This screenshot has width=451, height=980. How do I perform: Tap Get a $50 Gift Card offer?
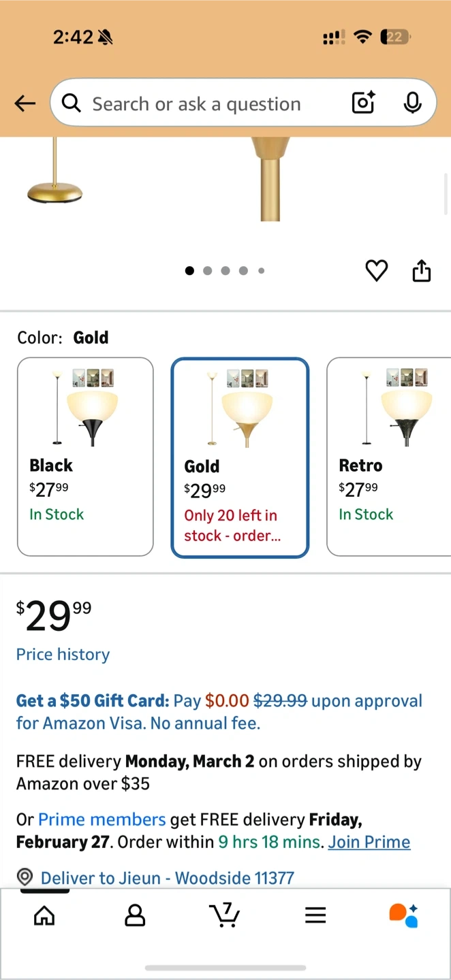point(93,701)
